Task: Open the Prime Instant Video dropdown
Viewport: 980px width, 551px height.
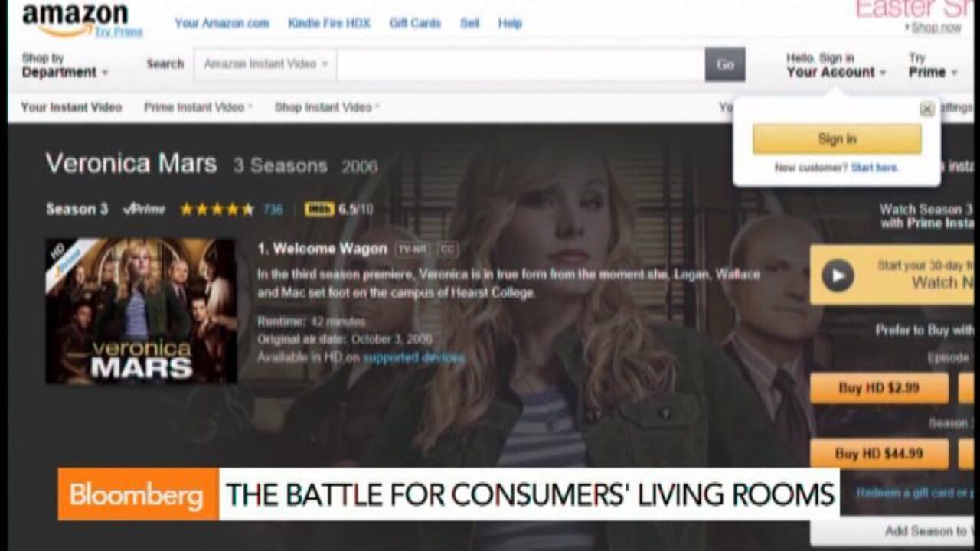Action: 198,107
